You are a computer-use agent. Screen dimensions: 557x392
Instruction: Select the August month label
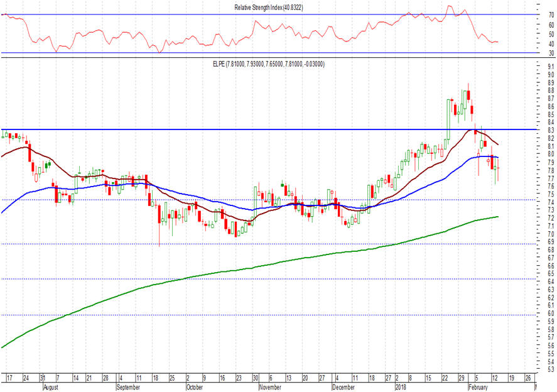(51, 387)
